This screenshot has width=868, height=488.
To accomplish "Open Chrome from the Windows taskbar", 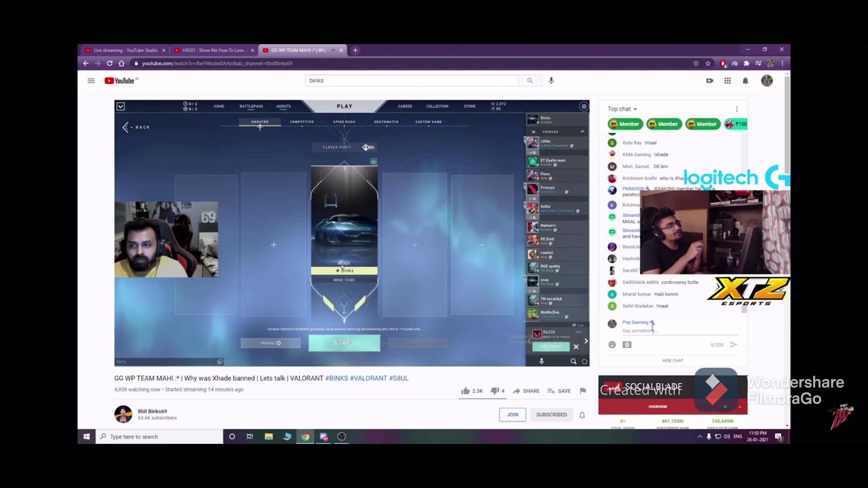I will click(305, 436).
